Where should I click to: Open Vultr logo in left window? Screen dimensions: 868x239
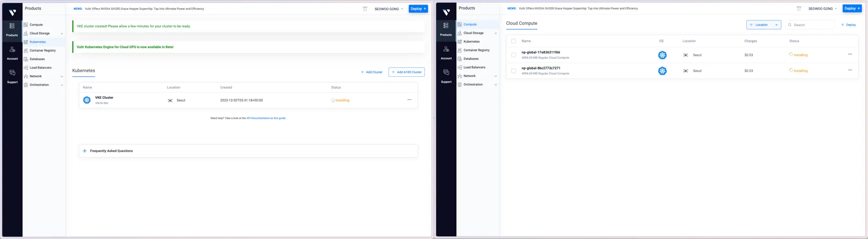[12, 13]
